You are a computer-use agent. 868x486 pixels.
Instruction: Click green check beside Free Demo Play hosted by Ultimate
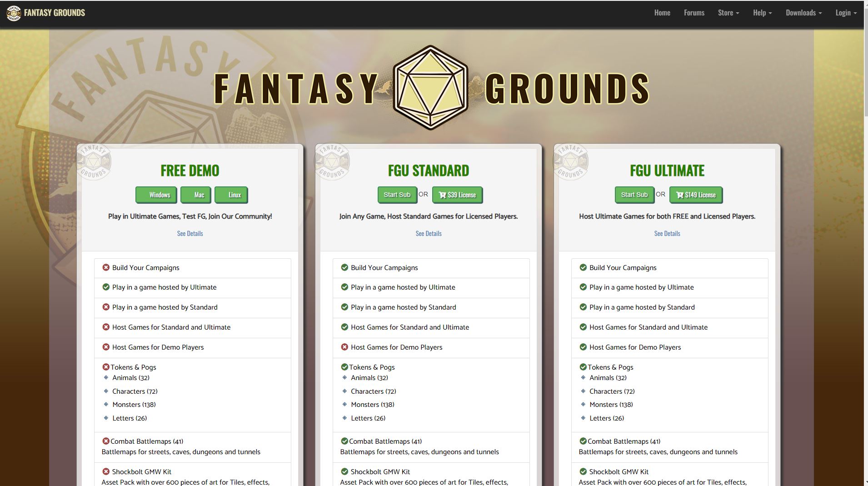(x=106, y=287)
